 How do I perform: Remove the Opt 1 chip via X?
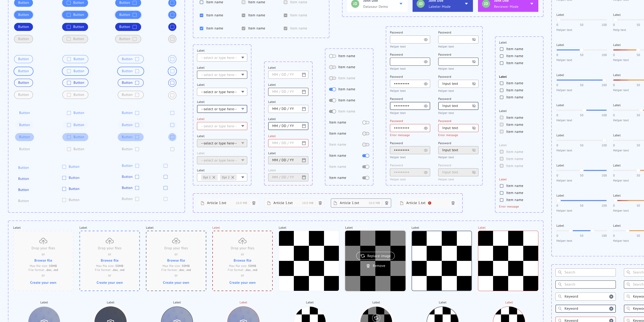click(214, 177)
